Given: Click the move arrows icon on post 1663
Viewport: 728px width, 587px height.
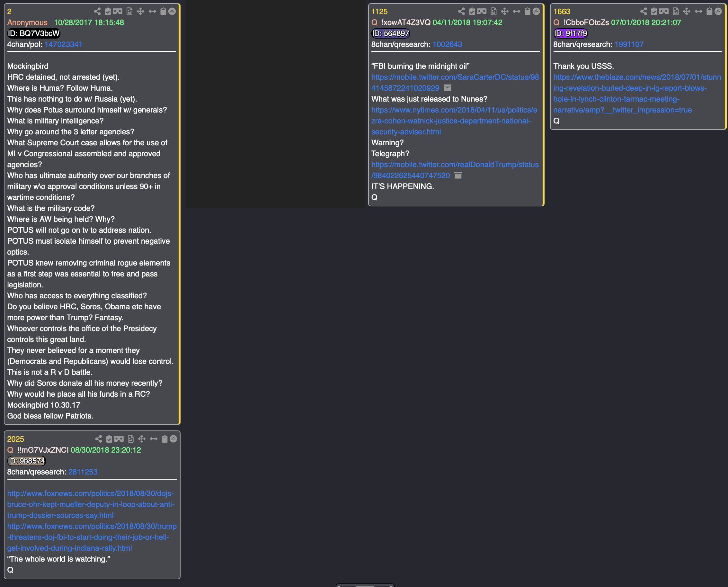Looking at the screenshot, I should point(687,12).
